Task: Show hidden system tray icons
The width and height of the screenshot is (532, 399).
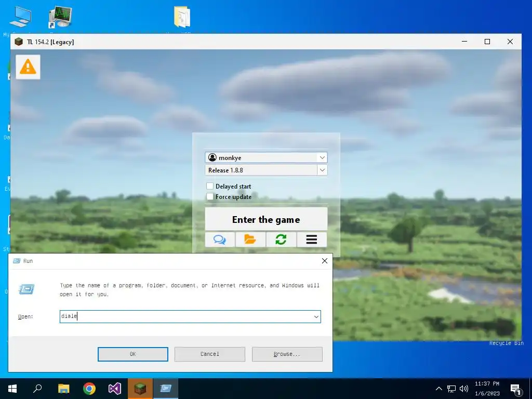Action: [x=438, y=389]
